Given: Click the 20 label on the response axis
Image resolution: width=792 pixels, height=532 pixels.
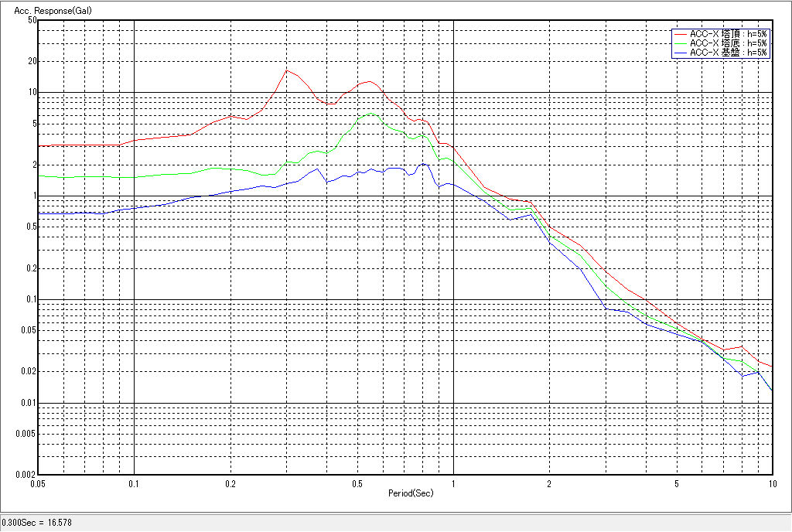Looking at the screenshot, I should [x=32, y=61].
